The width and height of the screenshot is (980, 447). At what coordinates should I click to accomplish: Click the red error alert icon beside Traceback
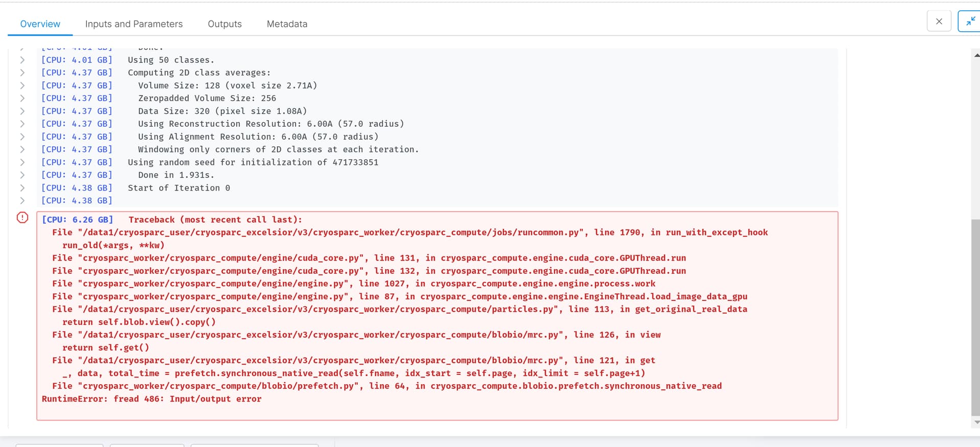(x=22, y=218)
